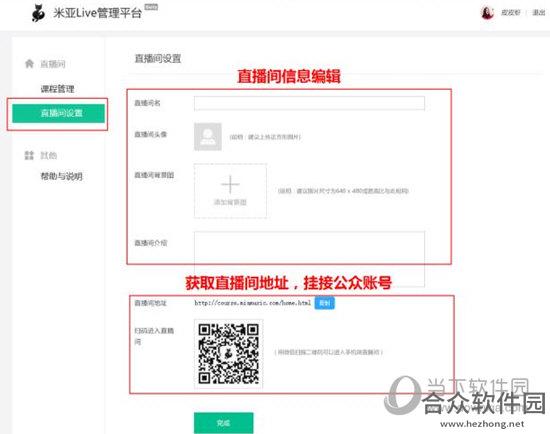Select the 直播间设置 sidebar item
Viewport: 550px width, 434px height.
(59, 113)
